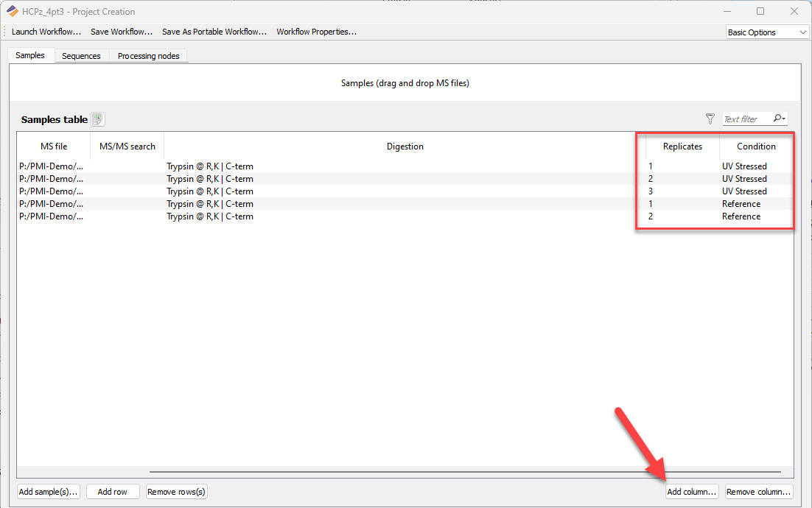Click the application logo in title bar
This screenshot has width=812, height=508.
click(x=13, y=11)
